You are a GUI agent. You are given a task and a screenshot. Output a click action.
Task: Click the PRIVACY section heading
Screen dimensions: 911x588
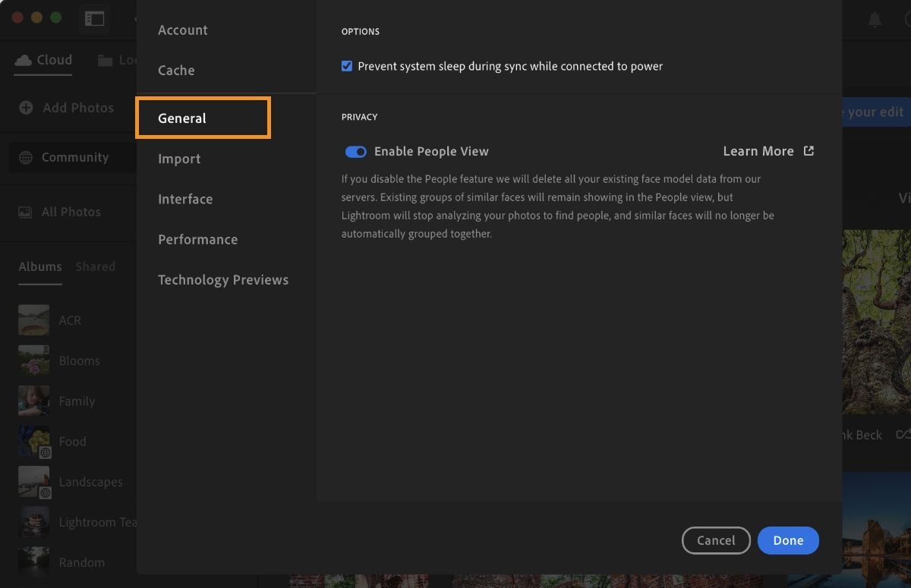359,117
